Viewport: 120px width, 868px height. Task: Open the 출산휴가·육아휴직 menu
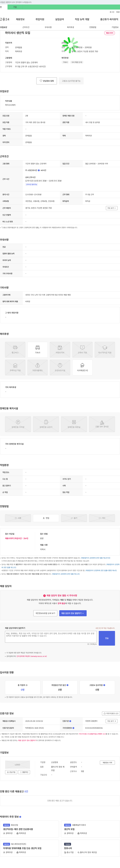(109, 19)
